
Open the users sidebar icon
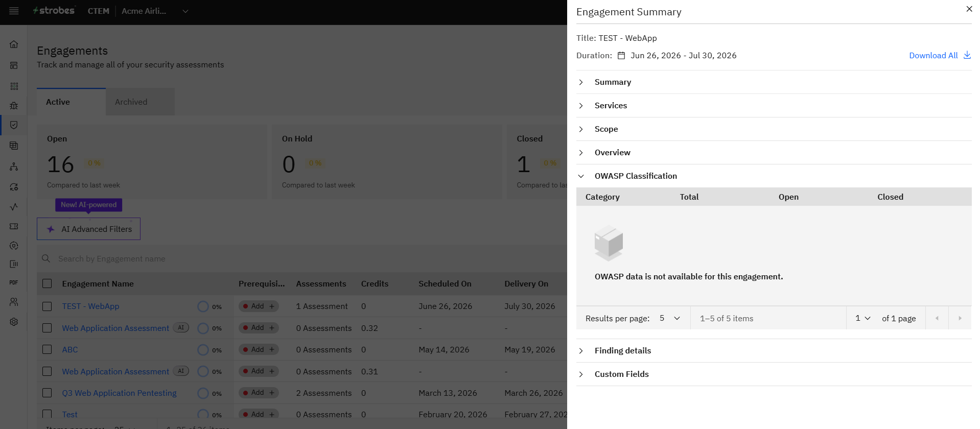[x=14, y=302]
